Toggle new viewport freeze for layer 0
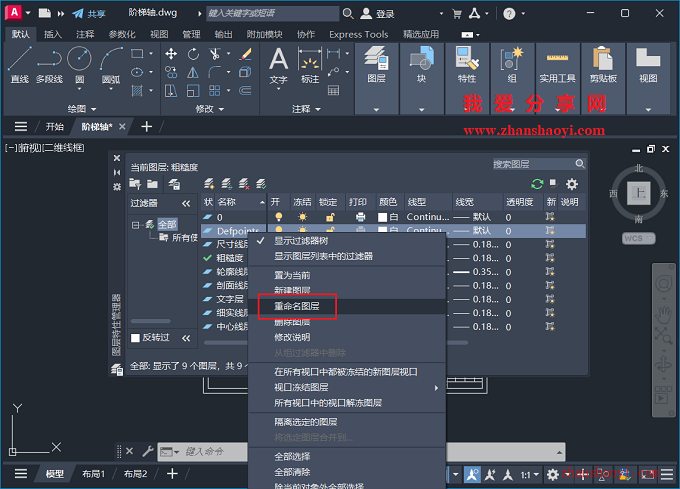This screenshot has height=489, width=680. coord(550,217)
